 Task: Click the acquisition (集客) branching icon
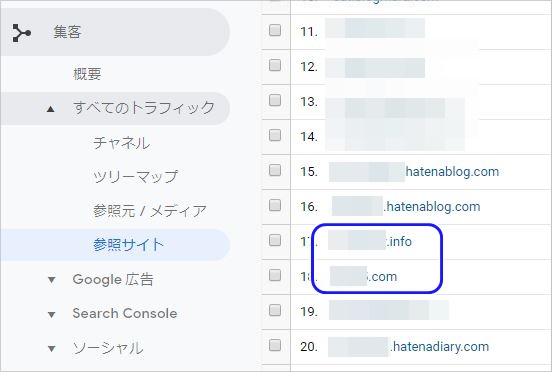pyautogui.click(x=21, y=33)
